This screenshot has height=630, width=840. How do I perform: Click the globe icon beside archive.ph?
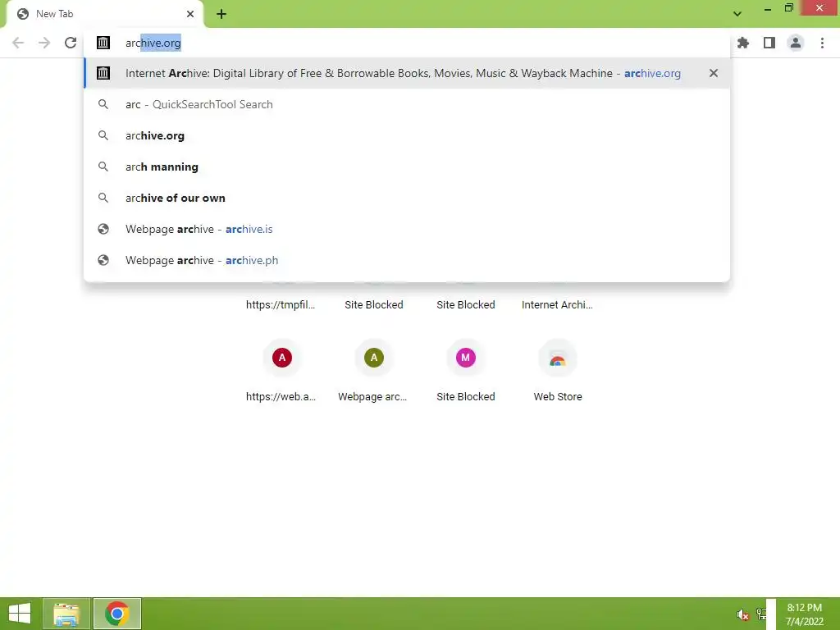click(x=103, y=260)
